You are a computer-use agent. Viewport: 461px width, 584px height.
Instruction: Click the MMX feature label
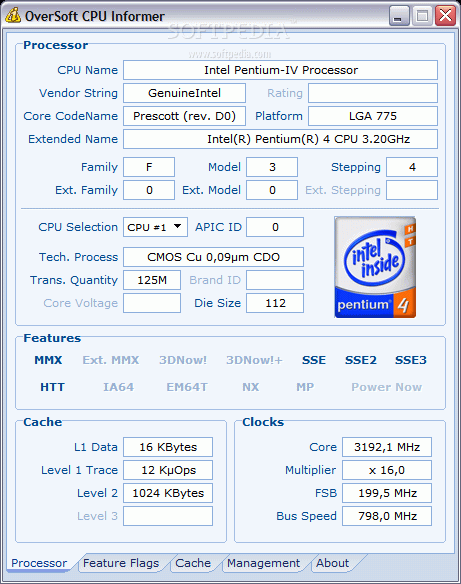tap(48, 360)
